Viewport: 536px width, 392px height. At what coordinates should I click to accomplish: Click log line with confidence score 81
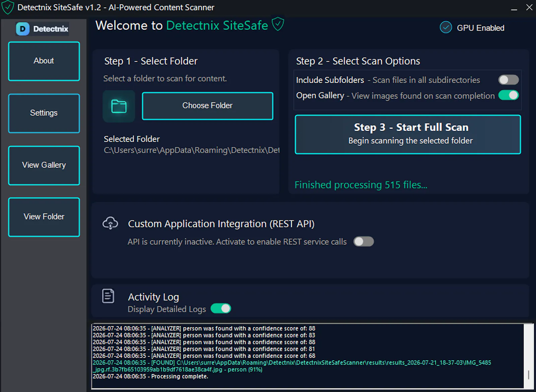tap(204, 349)
